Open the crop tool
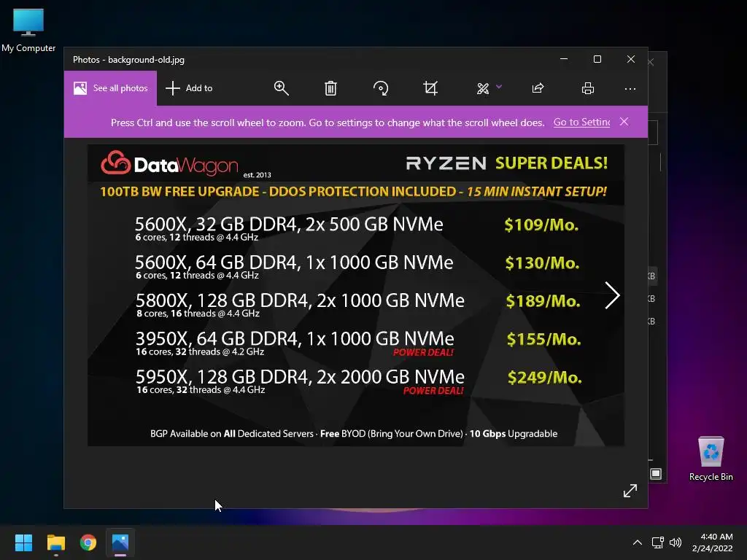The image size is (747, 560). click(x=430, y=88)
